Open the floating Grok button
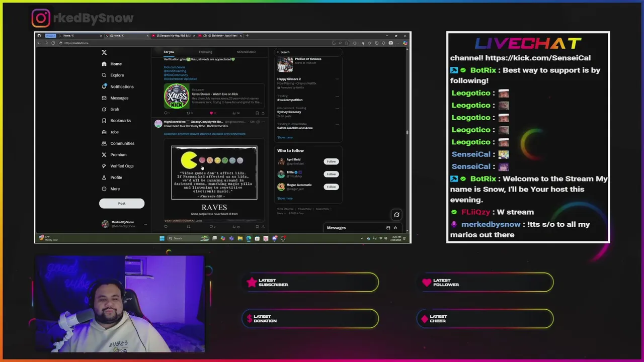 (396, 215)
